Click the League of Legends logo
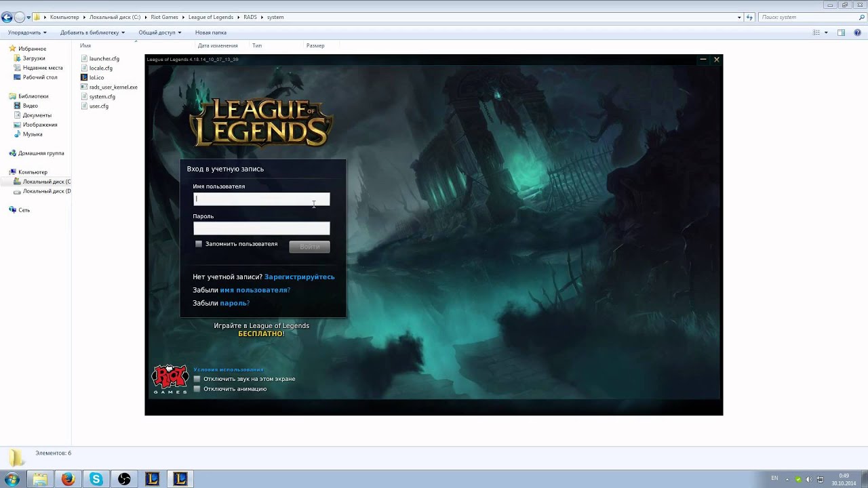This screenshot has width=868, height=488. coord(261,122)
